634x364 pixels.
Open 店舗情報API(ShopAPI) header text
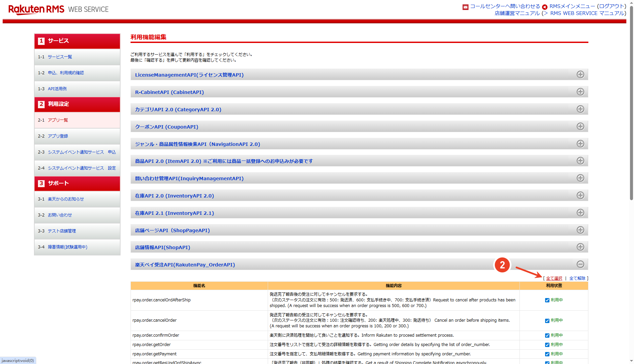coord(162,247)
